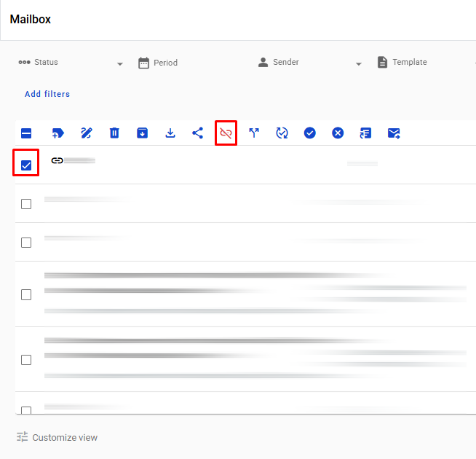Click the Add filters link
The image size is (476, 459).
pyautogui.click(x=47, y=94)
